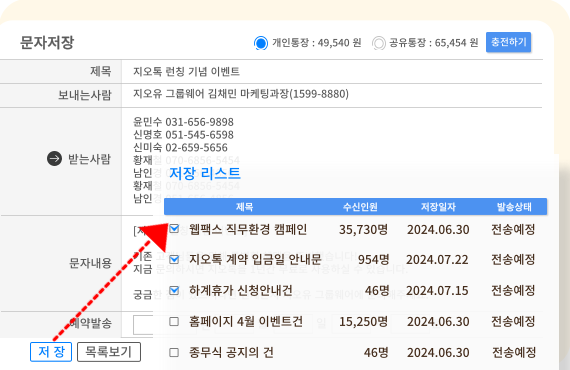The width and height of the screenshot is (570, 370).
Task: Select the 공유통장 radio button
Action: pos(379,43)
